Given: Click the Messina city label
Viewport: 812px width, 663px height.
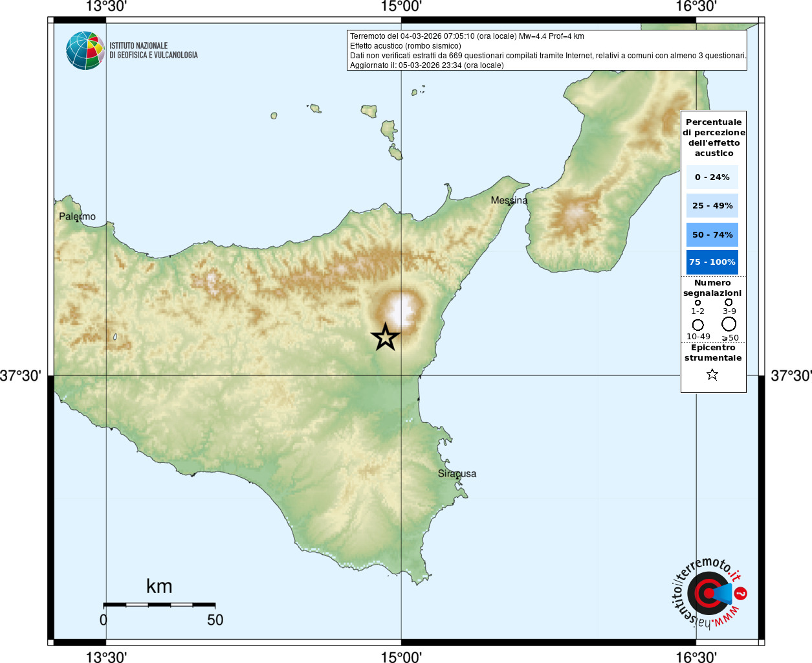Looking at the screenshot, I should [x=509, y=200].
